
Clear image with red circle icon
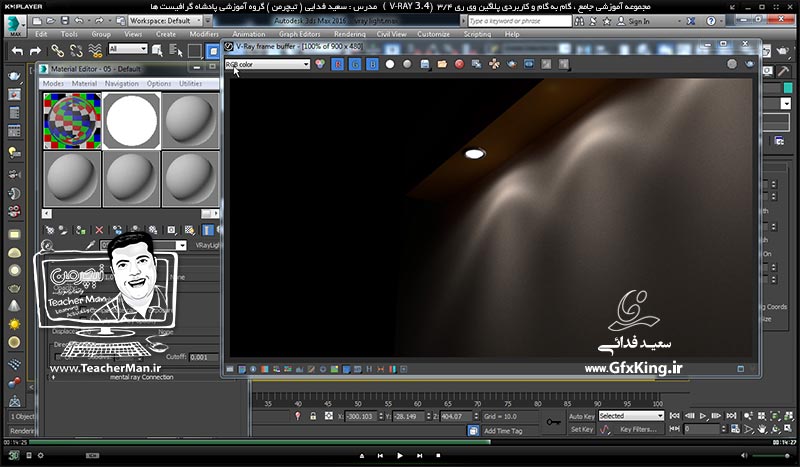pyautogui.click(x=459, y=64)
